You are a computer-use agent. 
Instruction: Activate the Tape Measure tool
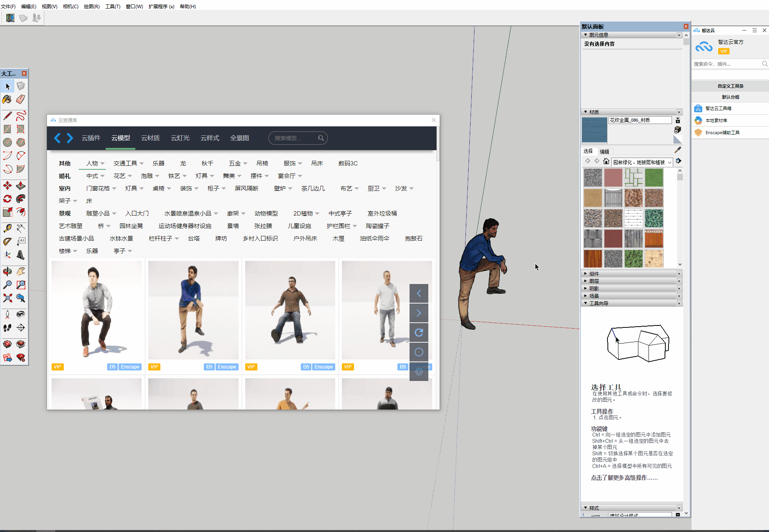tap(7, 228)
